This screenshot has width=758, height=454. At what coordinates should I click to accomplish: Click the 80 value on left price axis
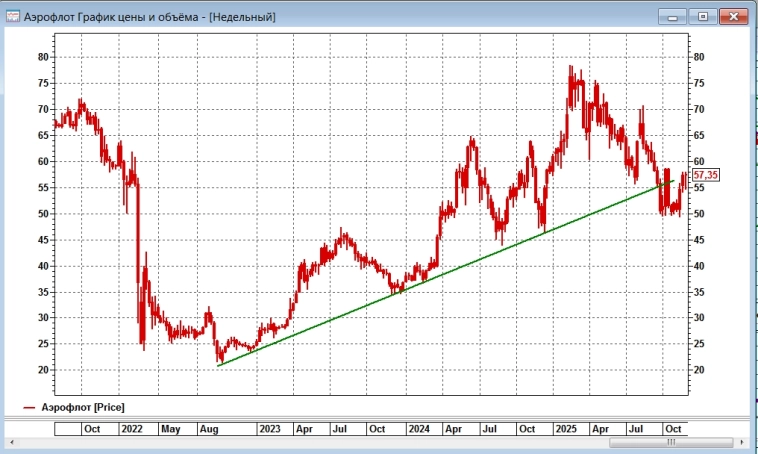44,57
